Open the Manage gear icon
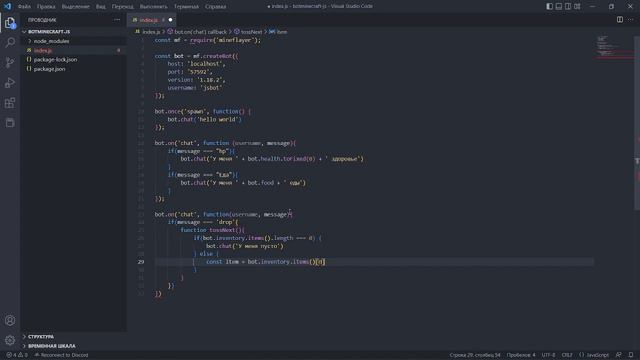640x360 pixels. 10,340
